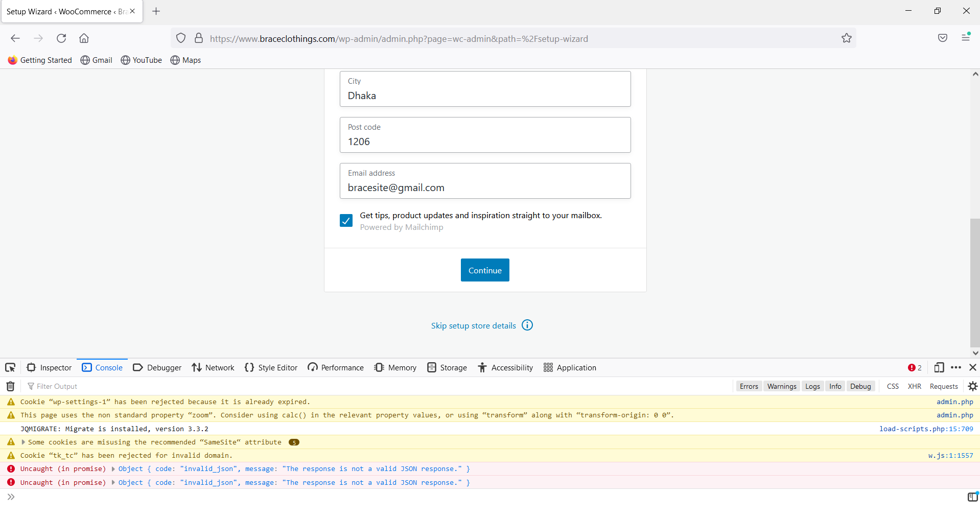
Task: Click the browser back arrow
Action: pyautogui.click(x=15, y=38)
